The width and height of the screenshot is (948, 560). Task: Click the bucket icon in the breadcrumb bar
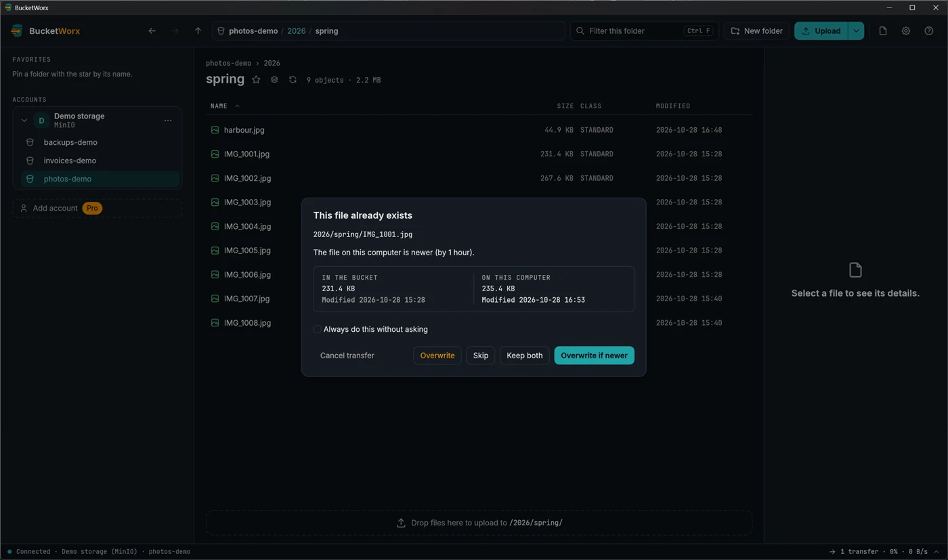pos(221,31)
